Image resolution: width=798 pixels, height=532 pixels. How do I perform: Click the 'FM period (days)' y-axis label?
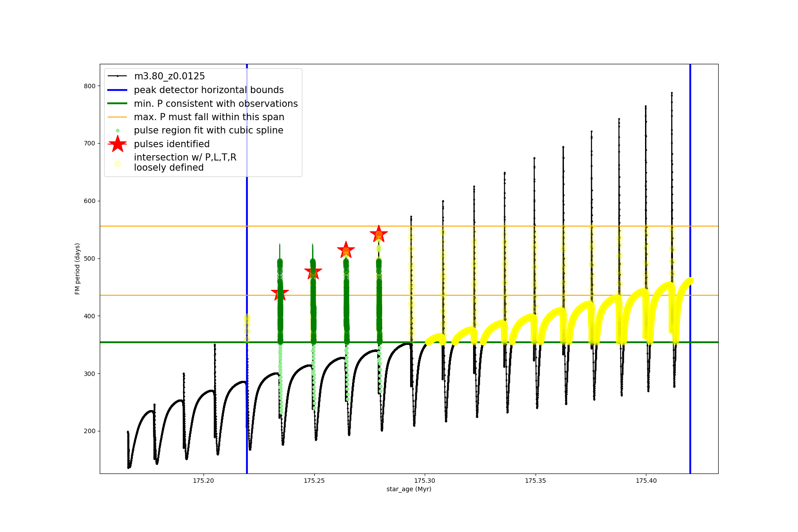(x=78, y=269)
